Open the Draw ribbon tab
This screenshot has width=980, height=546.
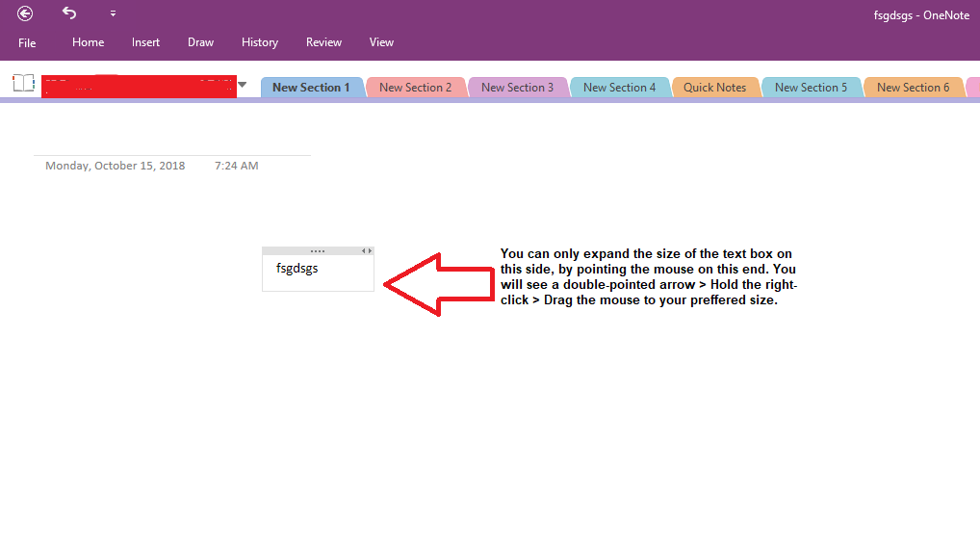[200, 42]
